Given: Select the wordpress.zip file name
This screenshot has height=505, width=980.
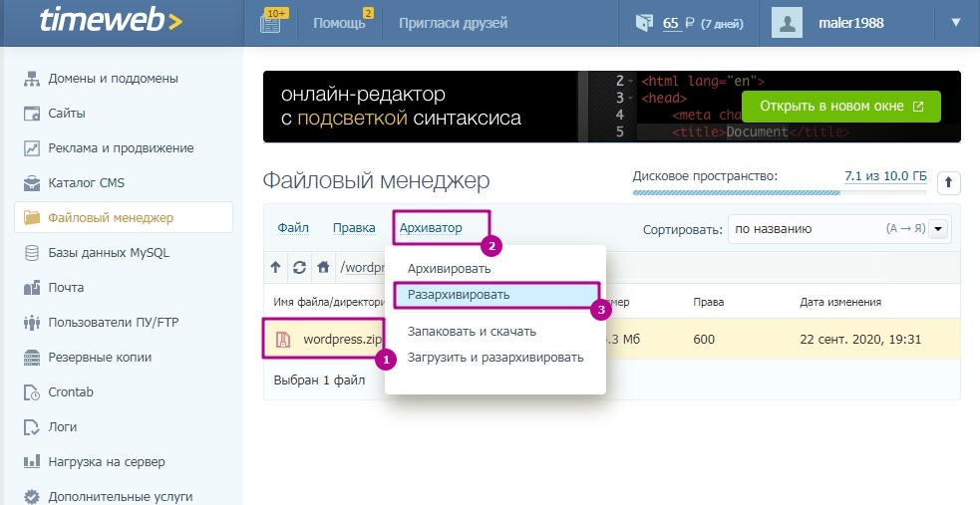Looking at the screenshot, I should click(343, 340).
